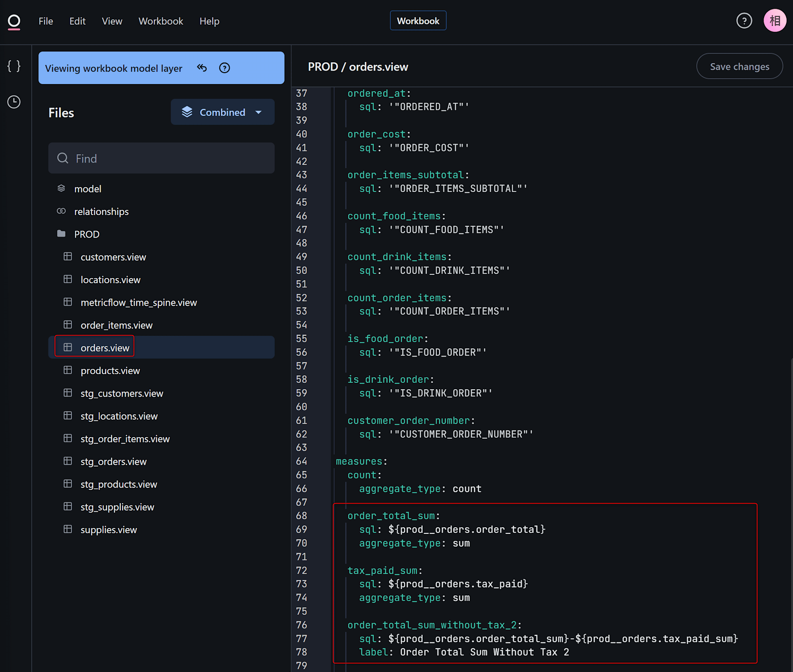Click the relationships link icon

(x=61, y=211)
